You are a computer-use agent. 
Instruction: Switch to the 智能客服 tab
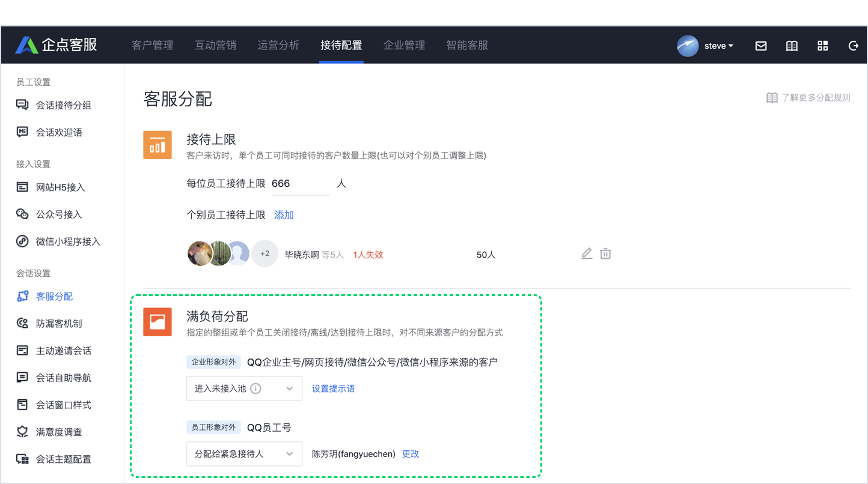click(467, 45)
